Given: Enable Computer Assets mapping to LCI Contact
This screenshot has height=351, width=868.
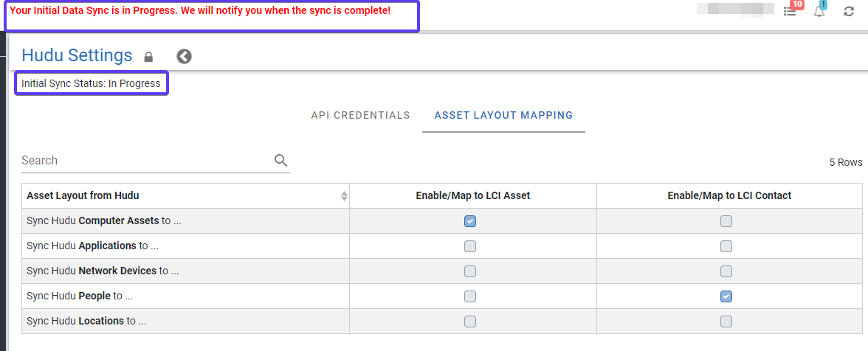Looking at the screenshot, I should [726, 221].
